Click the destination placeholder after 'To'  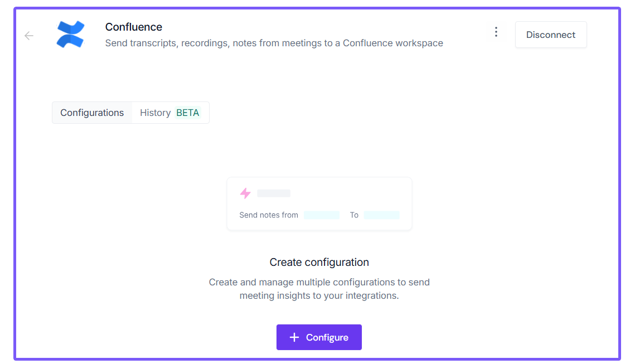tap(381, 215)
